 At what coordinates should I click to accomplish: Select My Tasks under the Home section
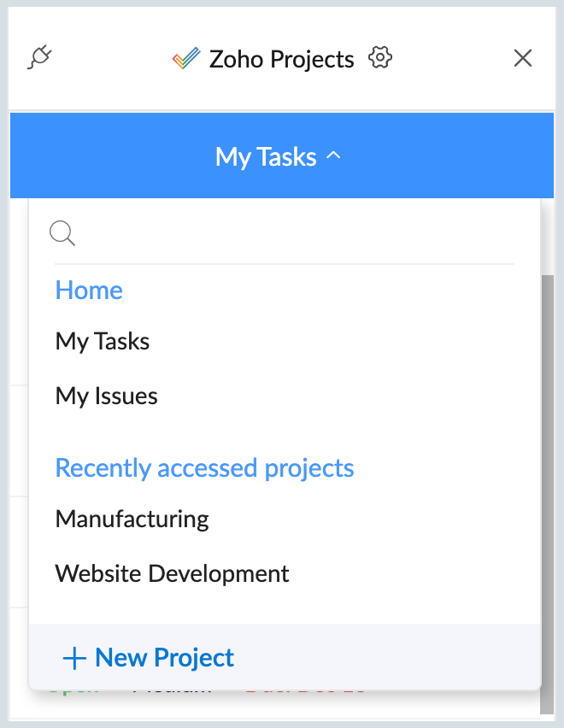pyautogui.click(x=103, y=342)
